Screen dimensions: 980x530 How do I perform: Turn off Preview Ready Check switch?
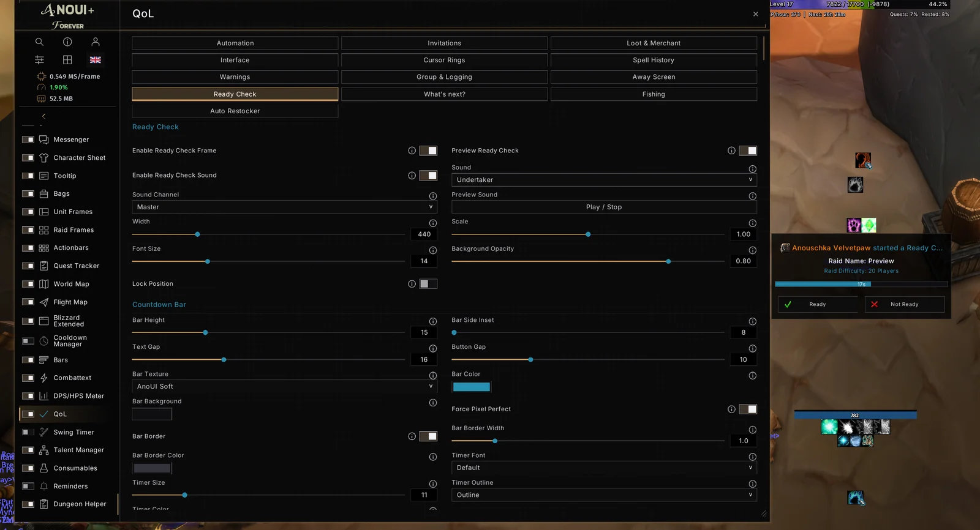[748, 151]
